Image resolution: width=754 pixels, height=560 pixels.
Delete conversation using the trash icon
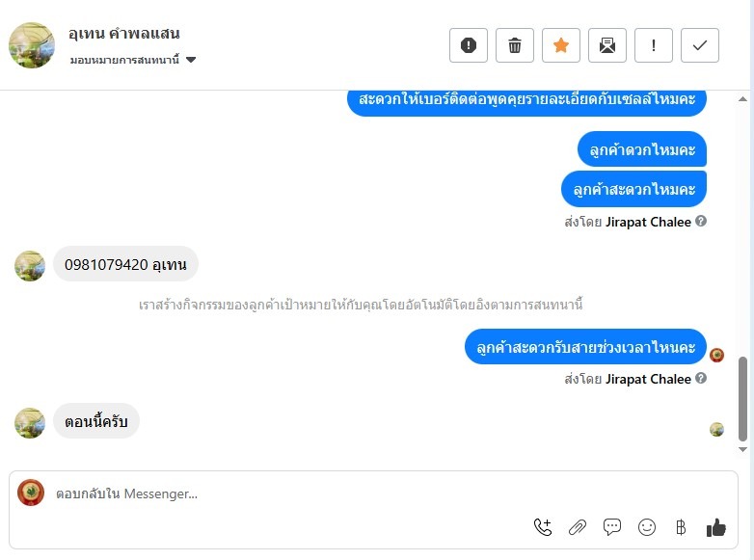tap(515, 45)
